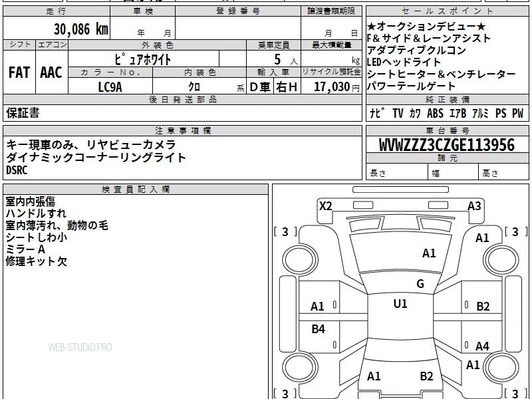532x399 pixels.
Task: Select inspector note ミラーA
Action: point(25,249)
